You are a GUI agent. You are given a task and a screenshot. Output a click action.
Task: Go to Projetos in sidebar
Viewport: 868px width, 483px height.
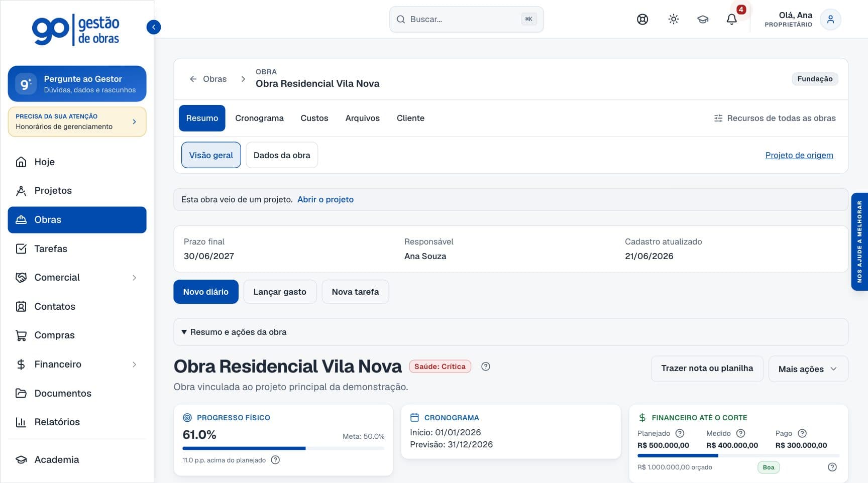[77, 191]
